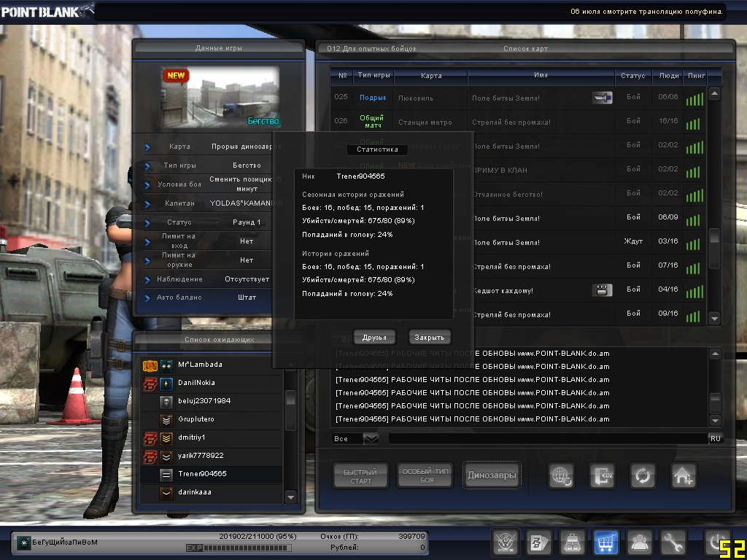The image size is (747, 560).
Task: Open the clan emblem button in bottom bar
Action: 505,542
